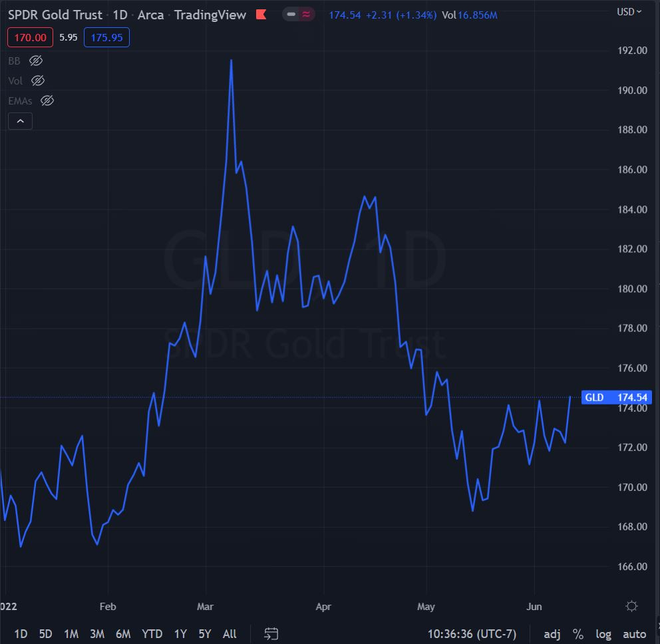Click the Vol 16.856M value in header
The width and height of the screenshot is (660, 644).
pyautogui.click(x=470, y=15)
